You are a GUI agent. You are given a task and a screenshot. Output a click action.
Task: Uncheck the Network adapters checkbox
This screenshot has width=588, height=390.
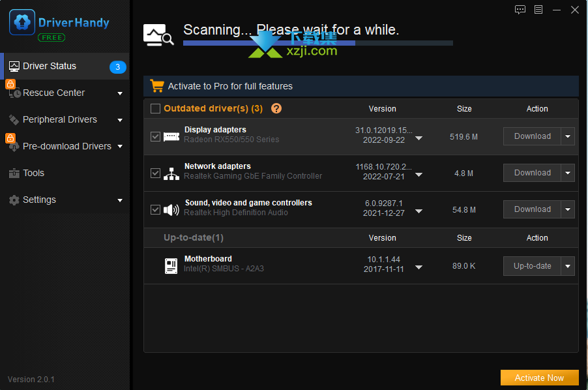point(155,173)
